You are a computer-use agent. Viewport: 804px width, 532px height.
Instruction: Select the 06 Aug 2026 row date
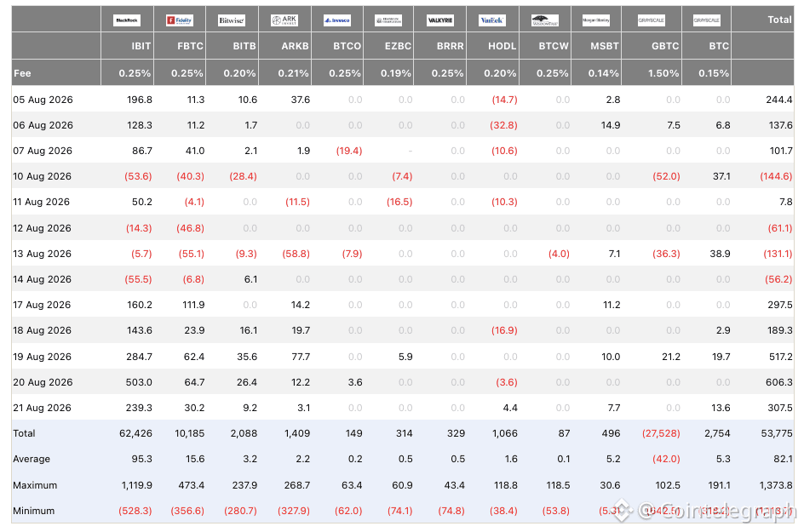43,125
